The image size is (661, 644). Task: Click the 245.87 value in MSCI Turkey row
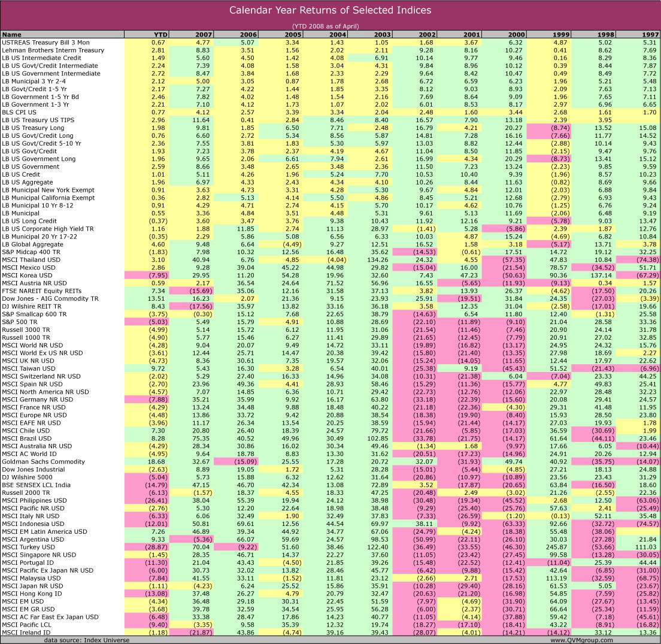coord(556,547)
